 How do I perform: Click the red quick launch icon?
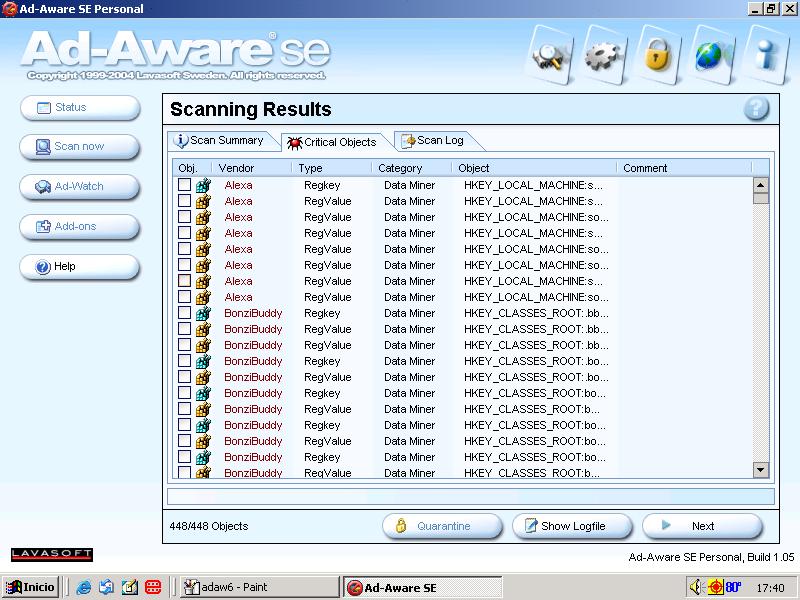coord(153,587)
